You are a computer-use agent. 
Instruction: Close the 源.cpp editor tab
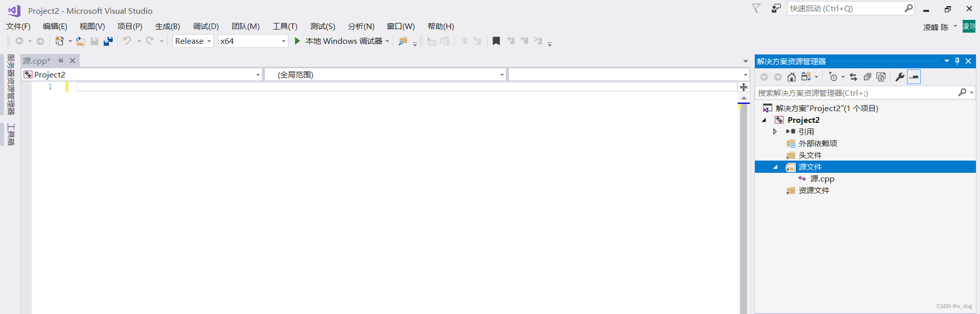coord(72,61)
